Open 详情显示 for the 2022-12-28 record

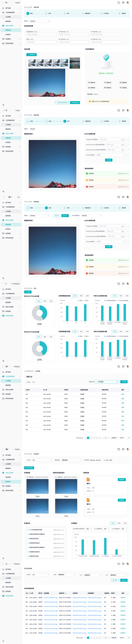pyautogui.click(x=123, y=602)
